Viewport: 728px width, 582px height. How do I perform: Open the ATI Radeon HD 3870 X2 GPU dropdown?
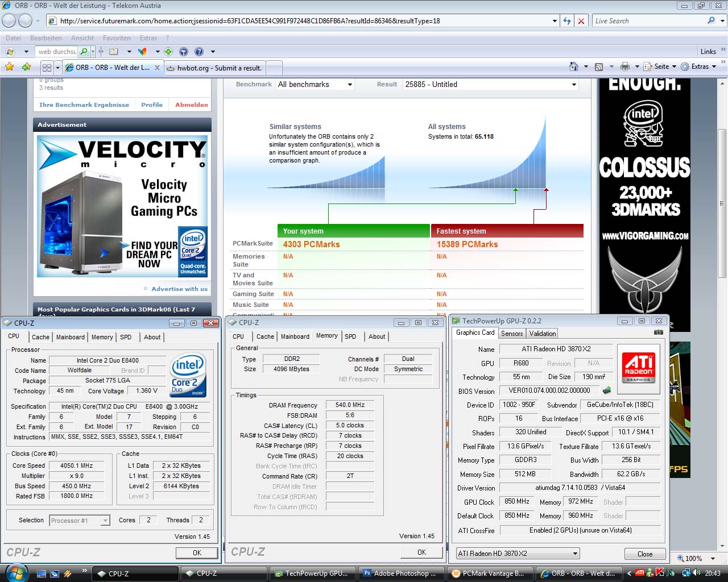click(x=518, y=554)
